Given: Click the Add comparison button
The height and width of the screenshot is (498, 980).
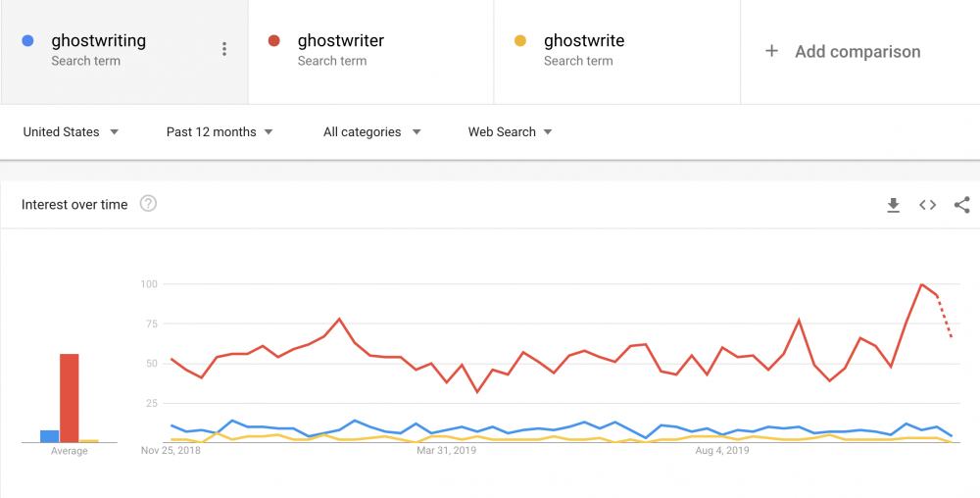Looking at the screenshot, I should pyautogui.click(x=857, y=52).
